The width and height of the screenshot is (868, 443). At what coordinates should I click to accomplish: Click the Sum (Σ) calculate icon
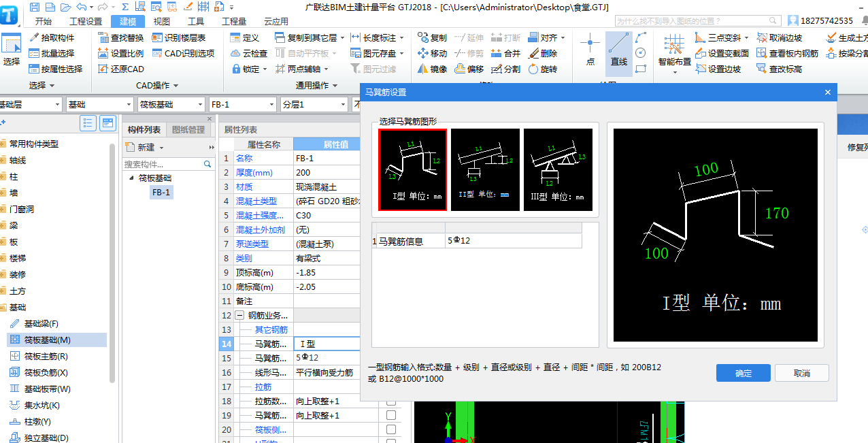tap(125, 7)
